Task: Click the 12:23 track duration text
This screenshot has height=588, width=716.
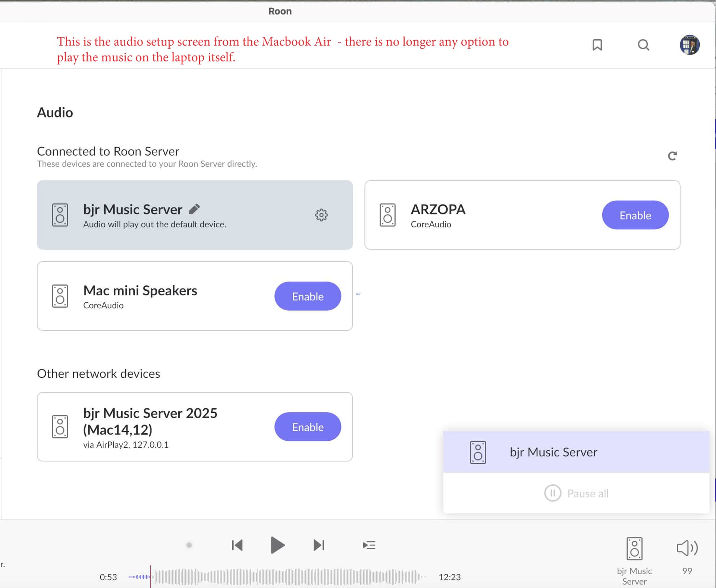Action: click(x=449, y=577)
